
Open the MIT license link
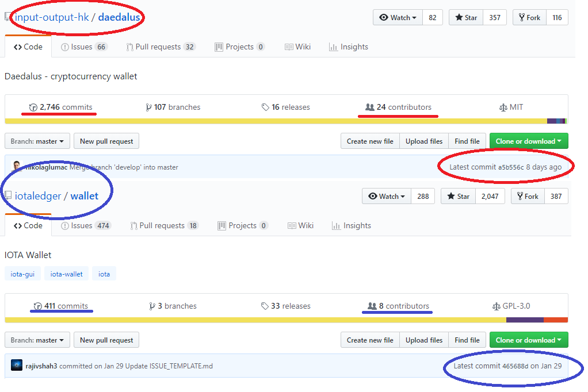(x=511, y=107)
